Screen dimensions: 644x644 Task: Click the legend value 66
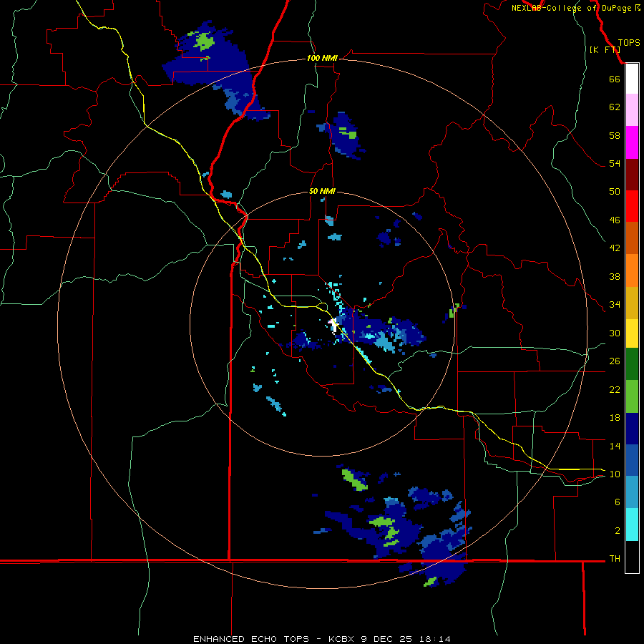615,79
